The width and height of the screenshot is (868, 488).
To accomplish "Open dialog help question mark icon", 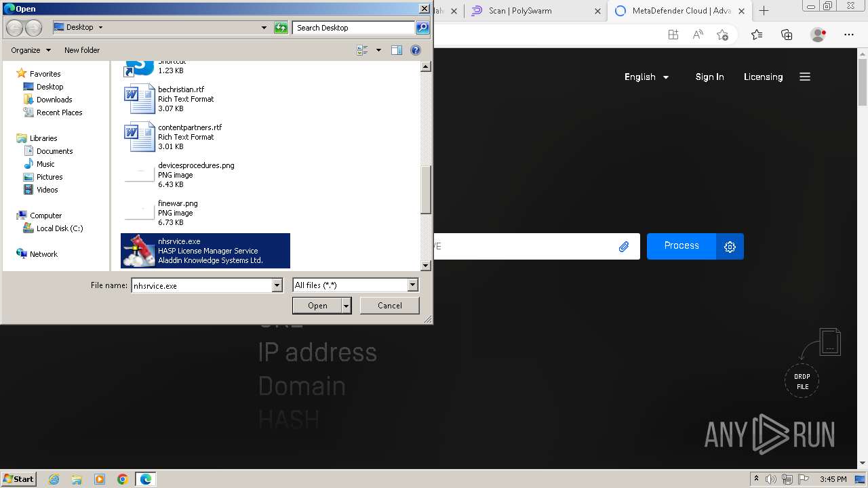I will coord(416,50).
